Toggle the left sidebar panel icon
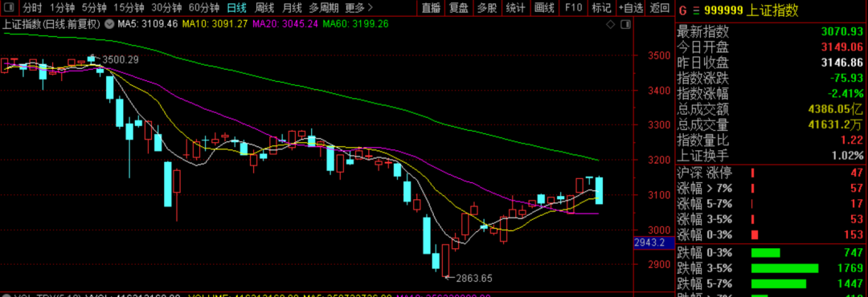The image size is (868, 297). [x=10, y=8]
